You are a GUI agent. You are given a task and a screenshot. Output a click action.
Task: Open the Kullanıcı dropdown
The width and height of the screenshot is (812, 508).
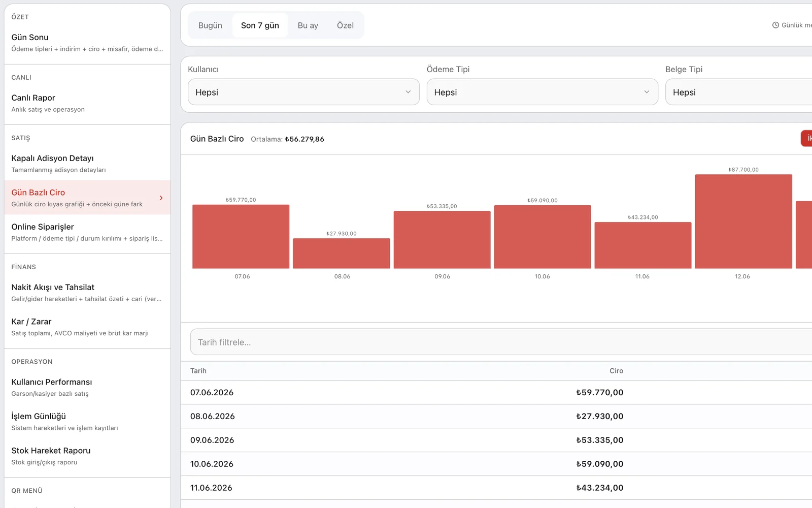tap(303, 92)
